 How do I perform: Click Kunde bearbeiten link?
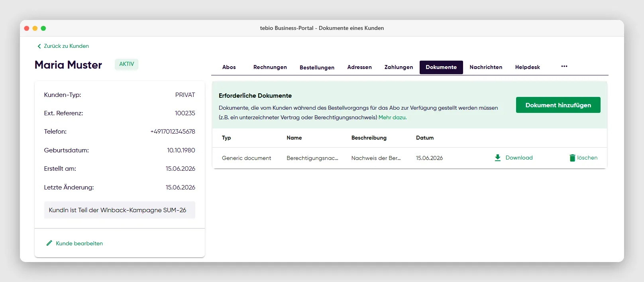[79, 243]
